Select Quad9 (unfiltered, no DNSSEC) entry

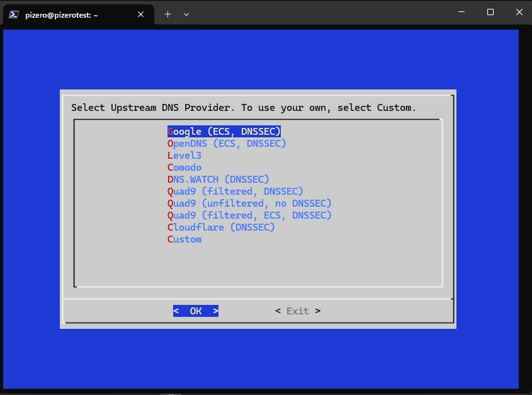249,203
